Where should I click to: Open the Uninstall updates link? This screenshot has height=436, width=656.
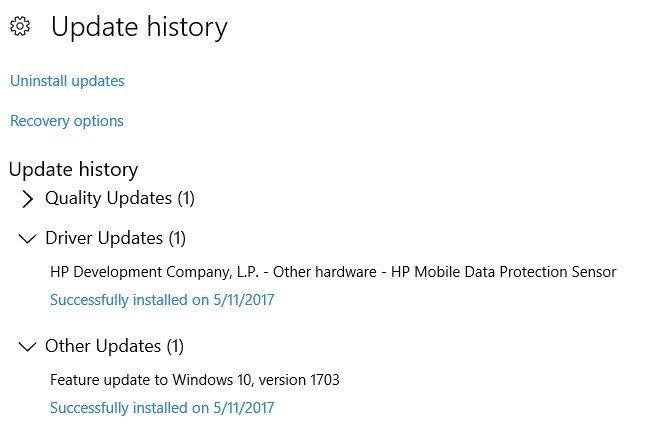point(67,81)
